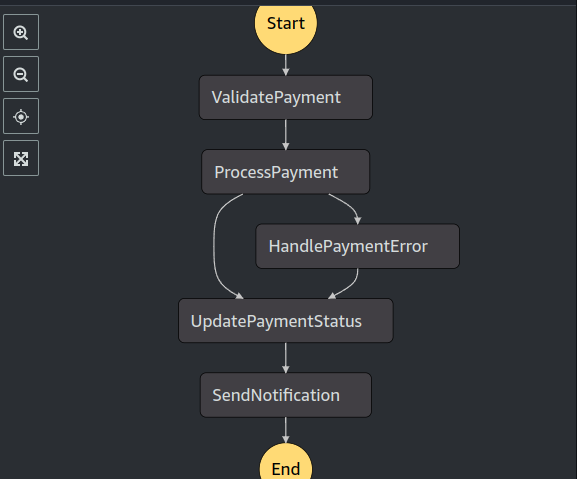Zoom out of the workflow graph
The image size is (577, 479).
[21, 74]
